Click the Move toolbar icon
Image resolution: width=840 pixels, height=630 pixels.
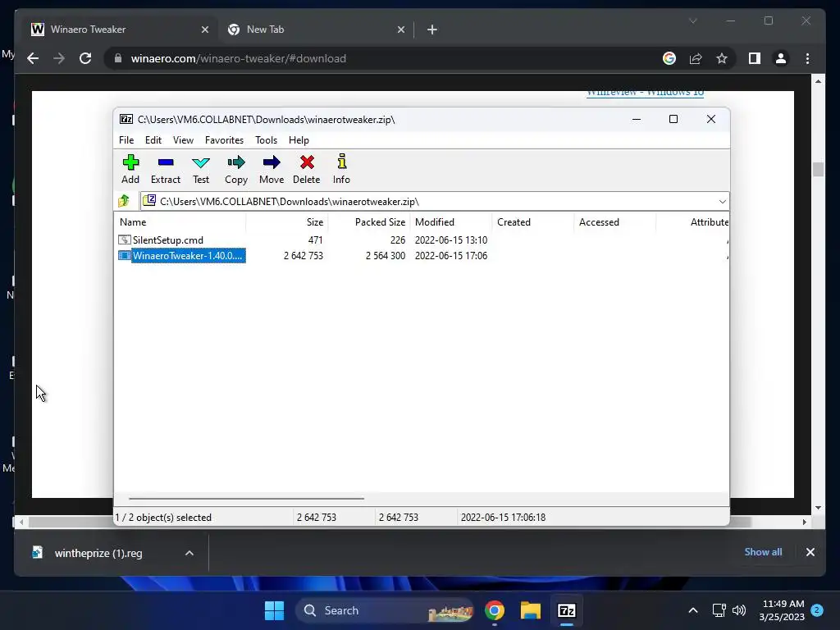272,169
